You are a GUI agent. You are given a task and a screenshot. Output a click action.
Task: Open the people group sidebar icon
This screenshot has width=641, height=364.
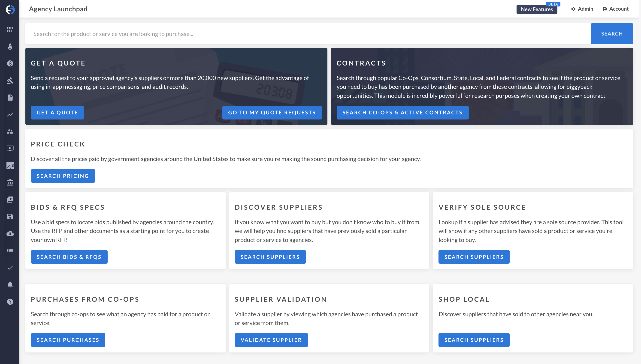point(10,131)
